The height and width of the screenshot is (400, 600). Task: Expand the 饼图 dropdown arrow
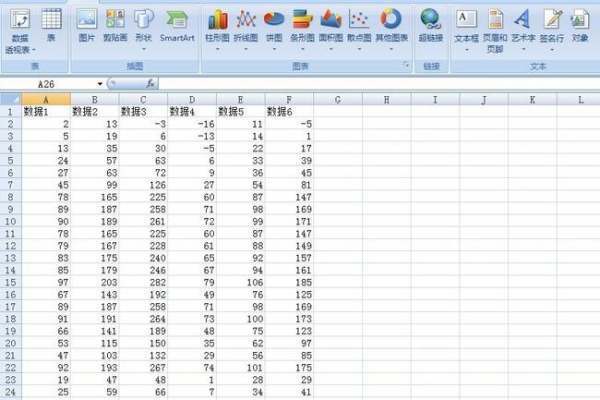[274, 49]
